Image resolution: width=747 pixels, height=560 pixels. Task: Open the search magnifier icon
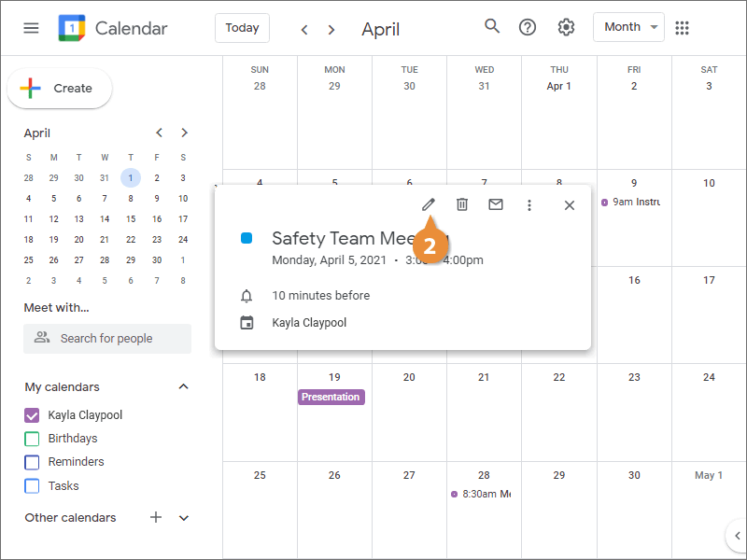492,26
